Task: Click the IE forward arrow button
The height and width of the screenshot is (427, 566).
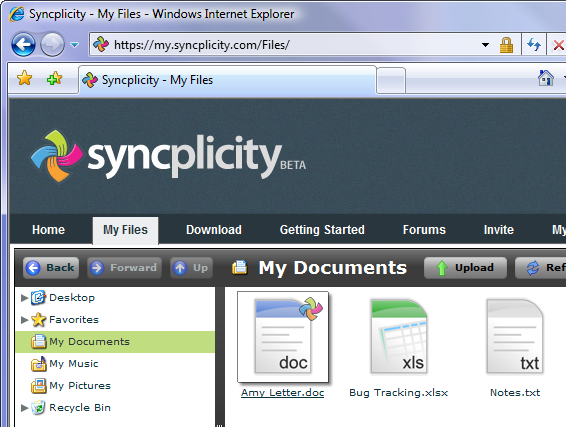Action: point(52,45)
